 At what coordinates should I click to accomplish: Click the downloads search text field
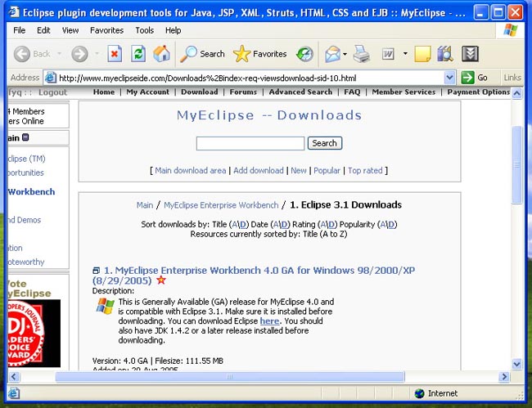tap(250, 143)
